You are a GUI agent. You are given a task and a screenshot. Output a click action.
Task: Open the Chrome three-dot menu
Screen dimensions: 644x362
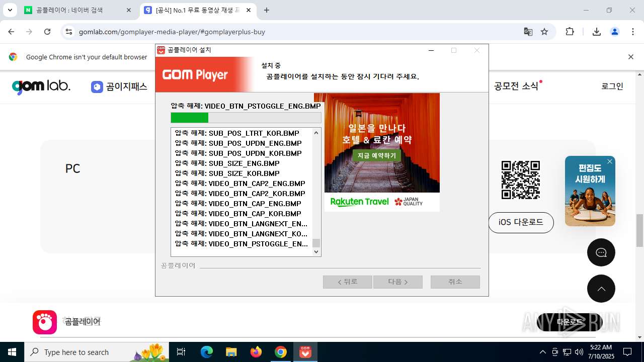pos(633,32)
